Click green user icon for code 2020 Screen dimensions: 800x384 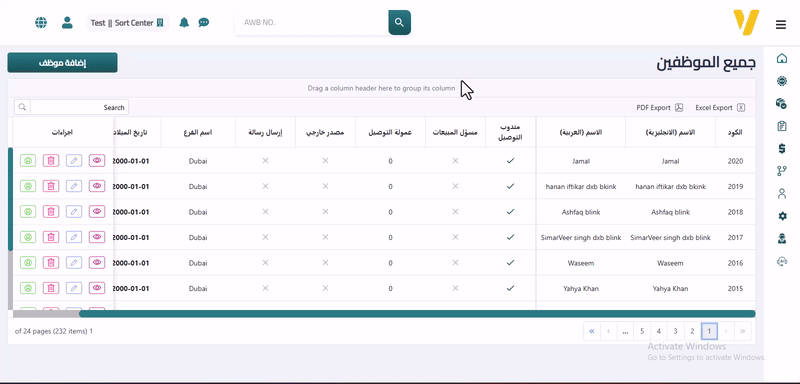[28, 161]
